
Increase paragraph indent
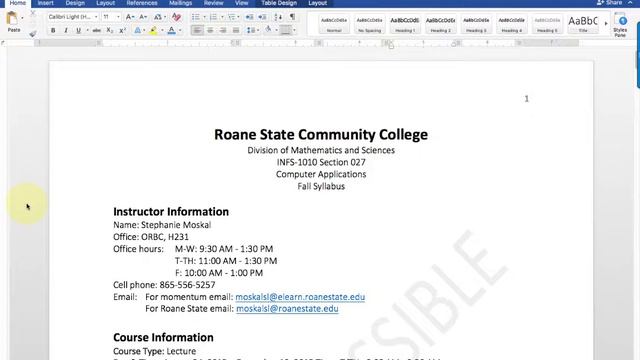pyautogui.click(x=262, y=17)
